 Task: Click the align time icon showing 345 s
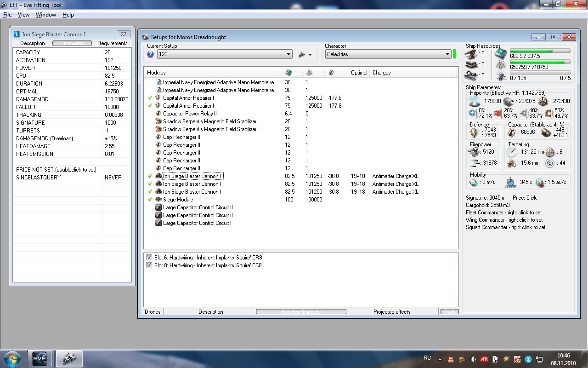coord(510,183)
